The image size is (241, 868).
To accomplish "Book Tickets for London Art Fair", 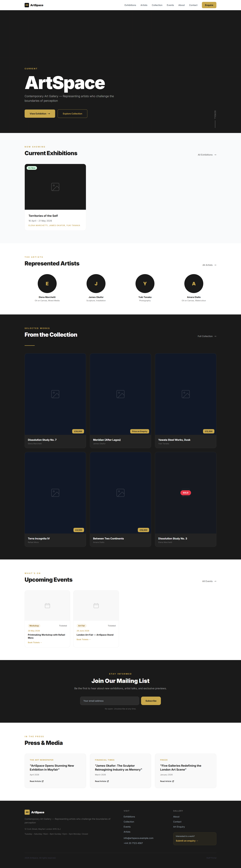I will coord(83,639).
